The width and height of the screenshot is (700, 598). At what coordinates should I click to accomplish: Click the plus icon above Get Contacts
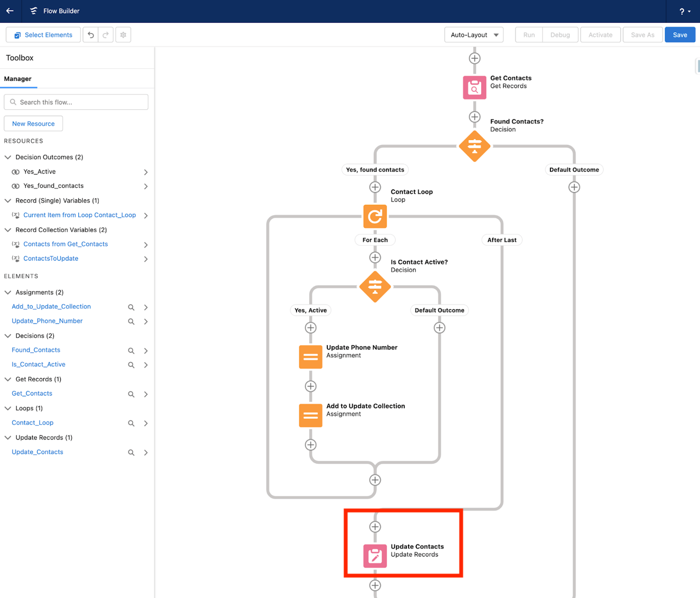point(474,58)
